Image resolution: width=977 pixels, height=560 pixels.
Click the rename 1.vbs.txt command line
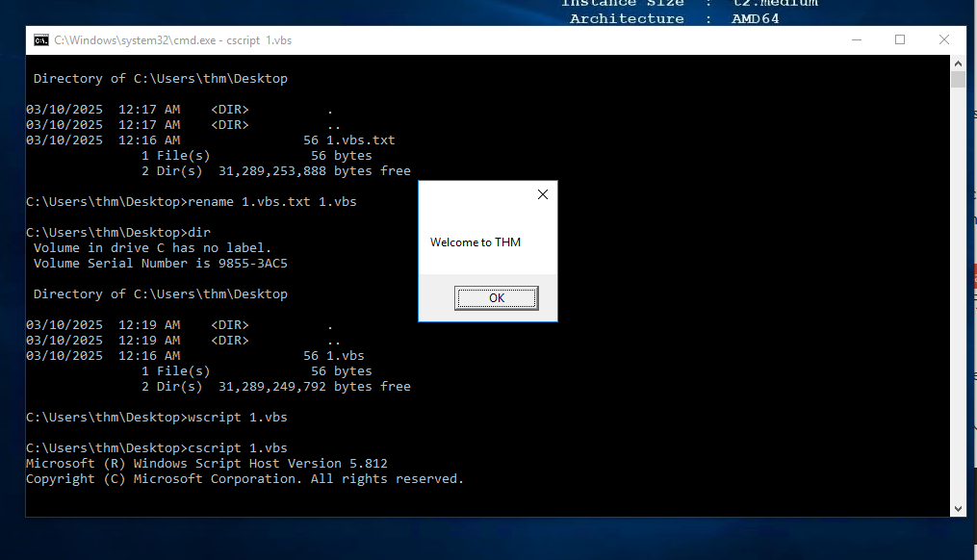pos(192,202)
